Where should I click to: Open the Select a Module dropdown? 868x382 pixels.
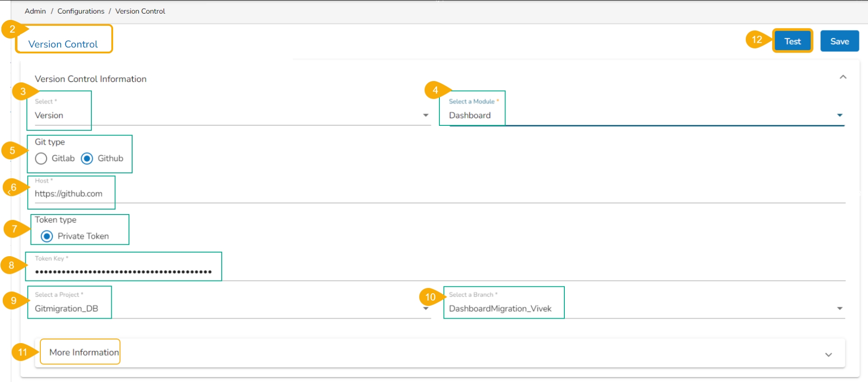pyautogui.click(x=839, y=115)
